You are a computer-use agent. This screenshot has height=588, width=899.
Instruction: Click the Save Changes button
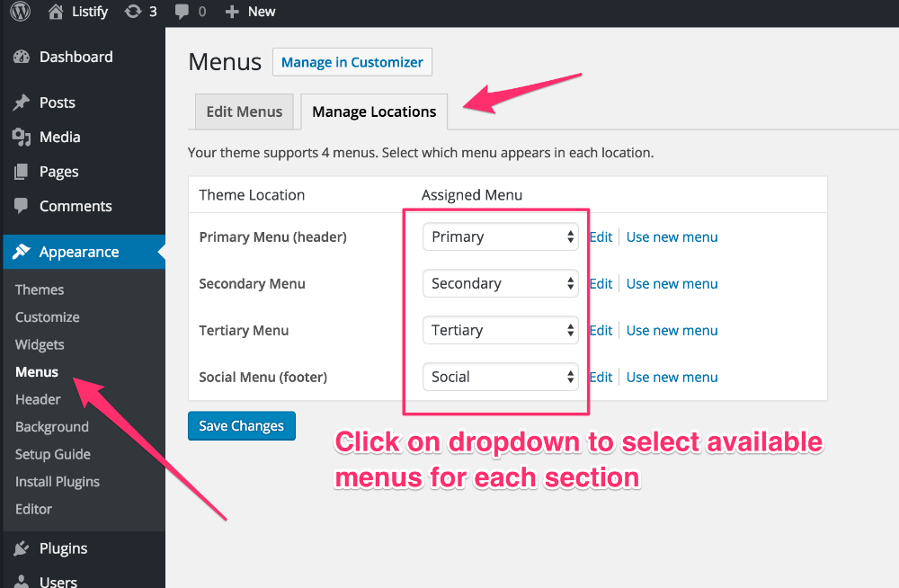point(241,425)
